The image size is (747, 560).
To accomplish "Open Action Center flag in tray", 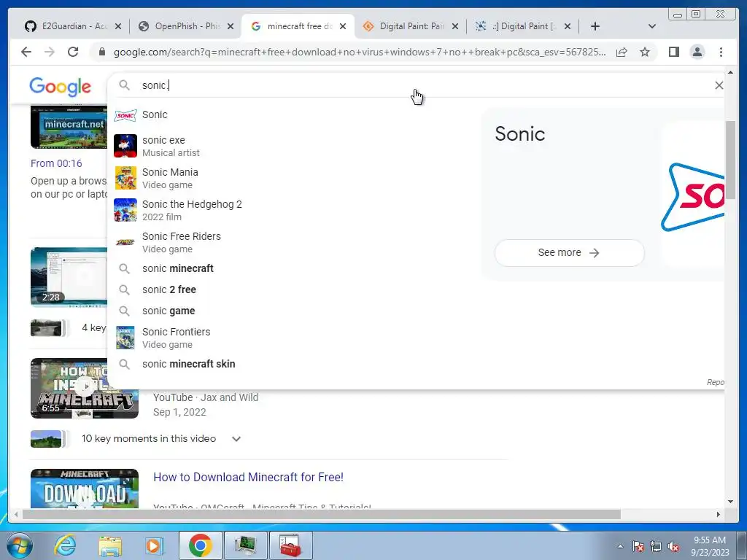I will pos(638,546).
